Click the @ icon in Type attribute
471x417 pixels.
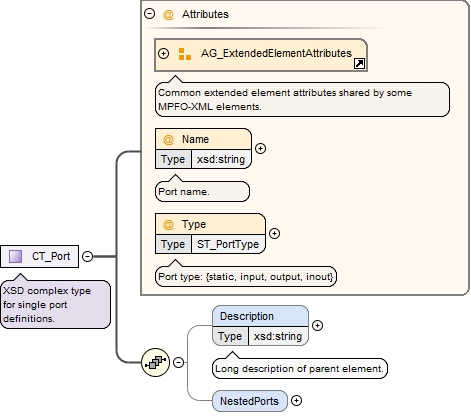tap(168, 225)
